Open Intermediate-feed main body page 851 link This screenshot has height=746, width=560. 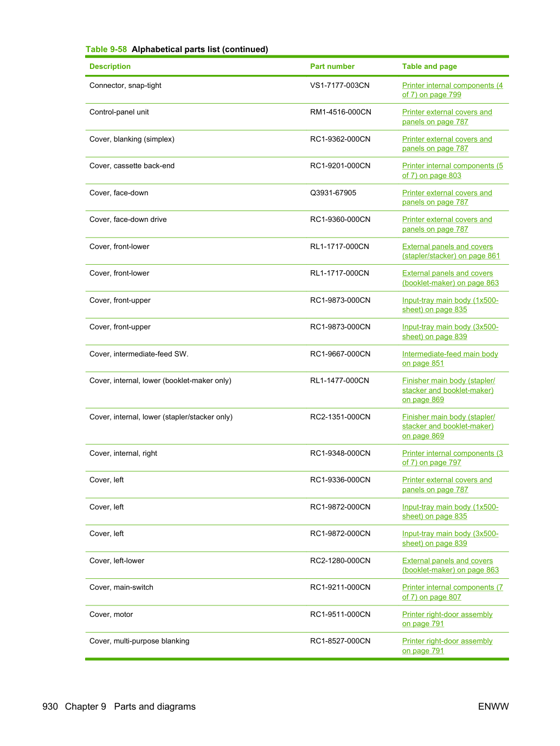pyautogui.click(x=450, y=359)
